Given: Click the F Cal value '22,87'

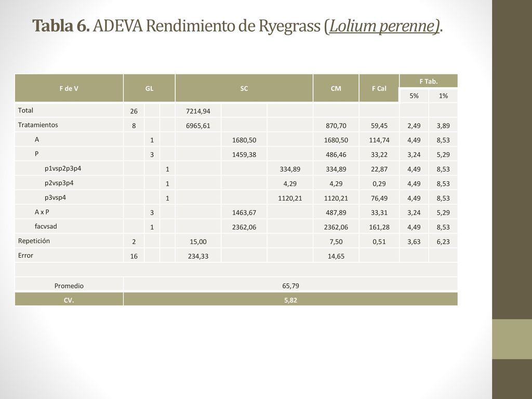Looking at the screenshot, I should point(379,169).
